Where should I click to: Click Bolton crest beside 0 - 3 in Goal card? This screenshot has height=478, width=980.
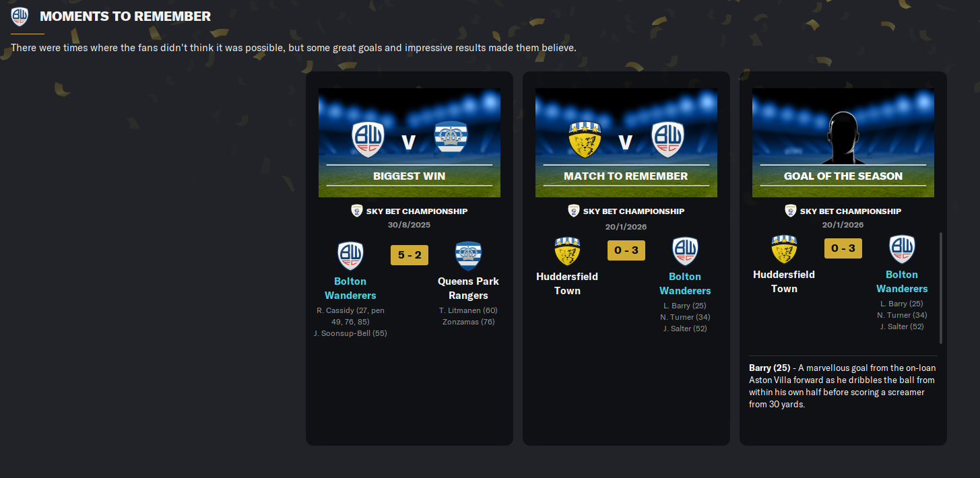902,250
